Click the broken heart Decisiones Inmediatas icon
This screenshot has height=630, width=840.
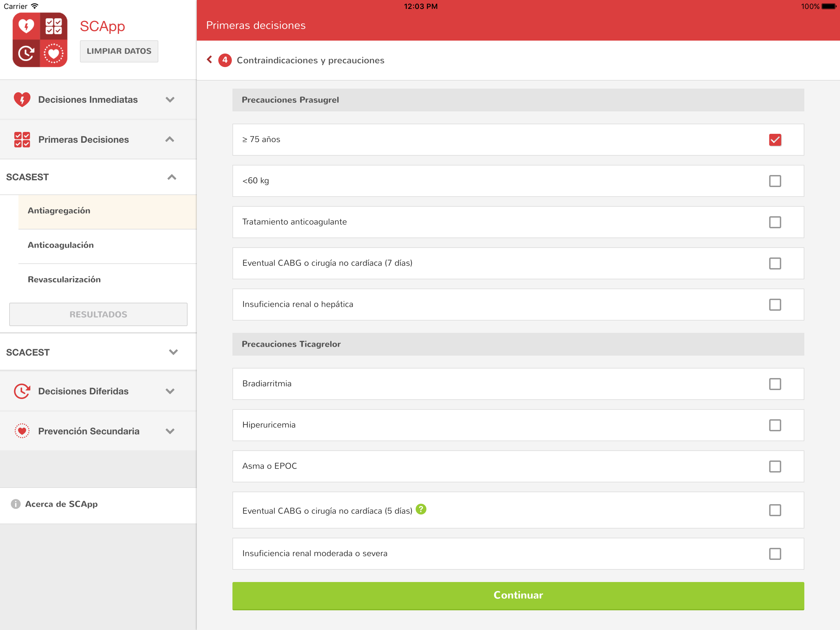point(22,100)
